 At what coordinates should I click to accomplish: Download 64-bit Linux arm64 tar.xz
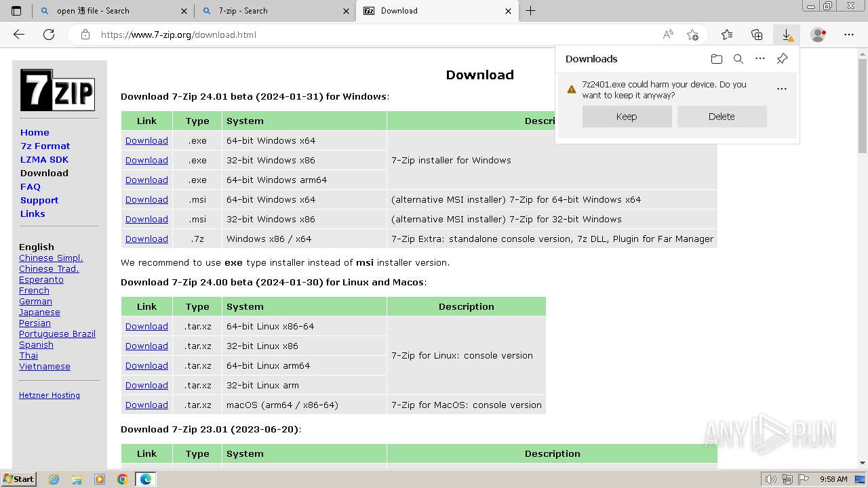[x=146, y=365]
